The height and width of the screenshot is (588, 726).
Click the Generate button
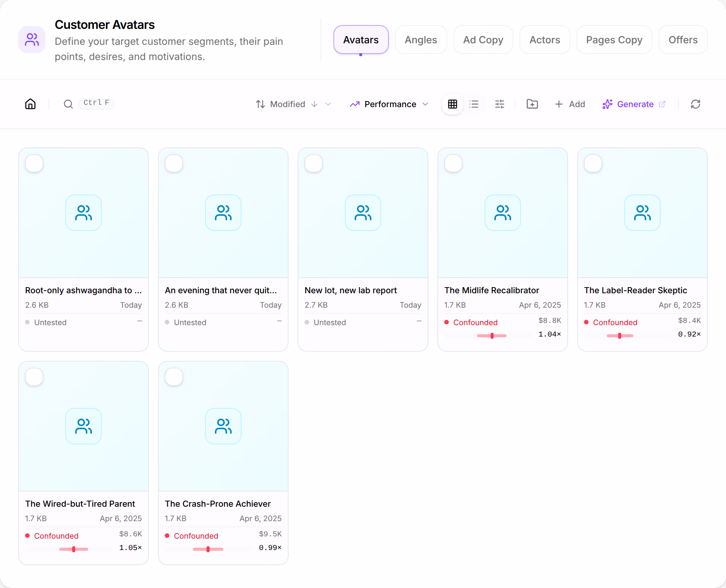(634, 104)
